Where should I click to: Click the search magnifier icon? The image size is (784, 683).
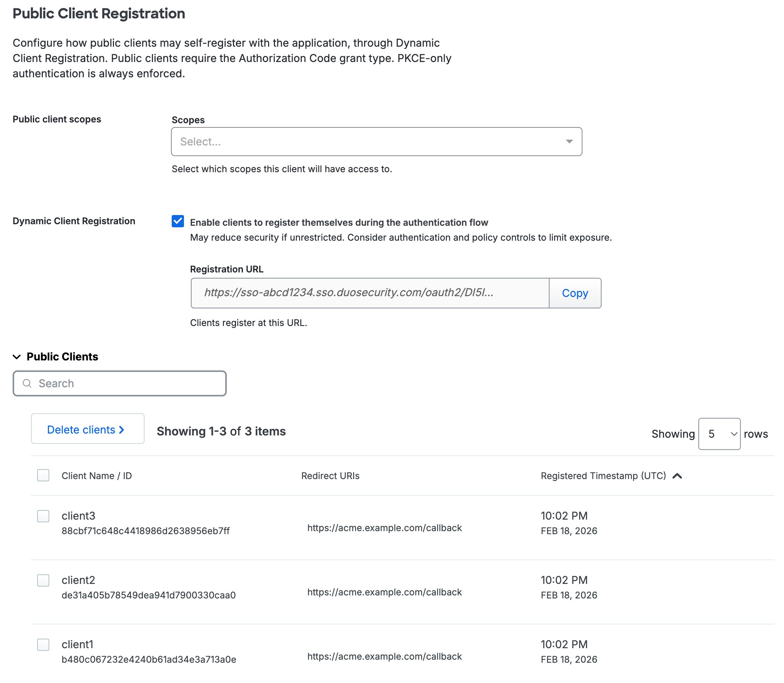pos(27,383)
